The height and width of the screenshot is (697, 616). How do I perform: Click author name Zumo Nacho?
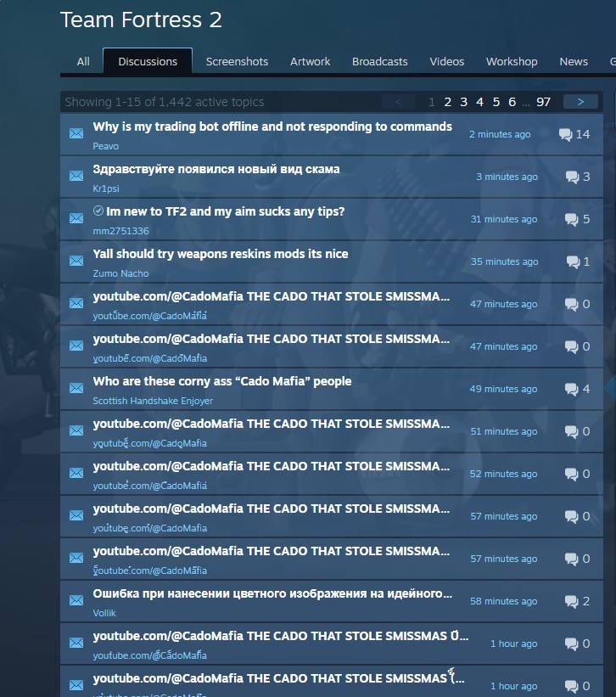(120, 273)
